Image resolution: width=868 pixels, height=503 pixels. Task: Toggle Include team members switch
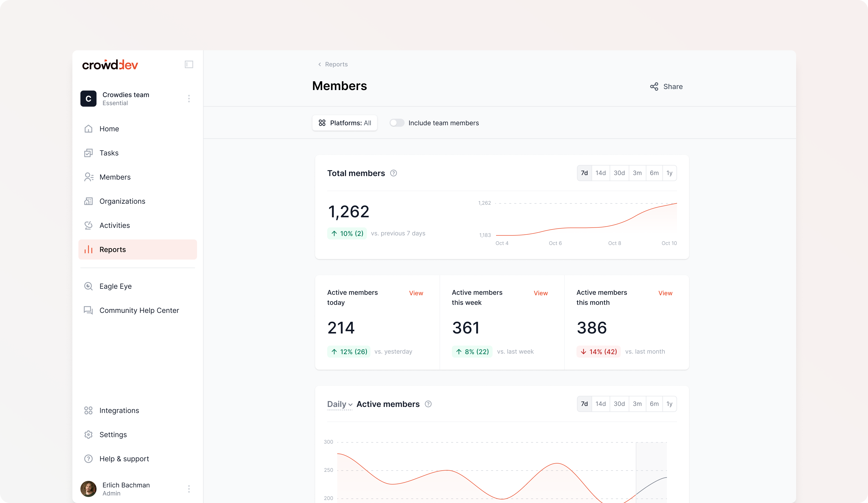[x=397, y=123]
